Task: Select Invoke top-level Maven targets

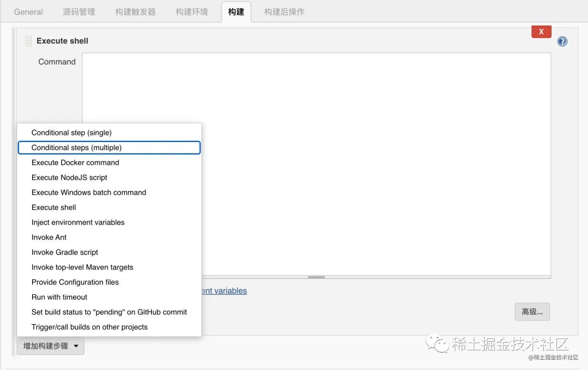Action: tap(109, 267)
